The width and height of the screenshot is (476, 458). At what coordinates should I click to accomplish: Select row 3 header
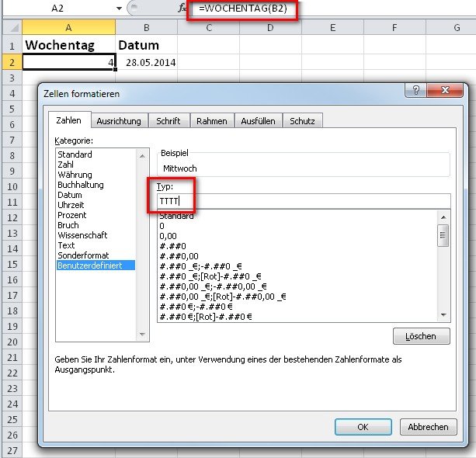point(12,78)
